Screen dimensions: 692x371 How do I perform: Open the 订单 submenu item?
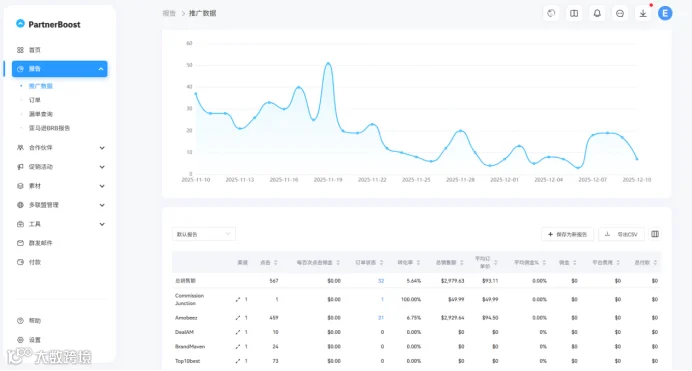pyautogui.click(x=34, y=100)
